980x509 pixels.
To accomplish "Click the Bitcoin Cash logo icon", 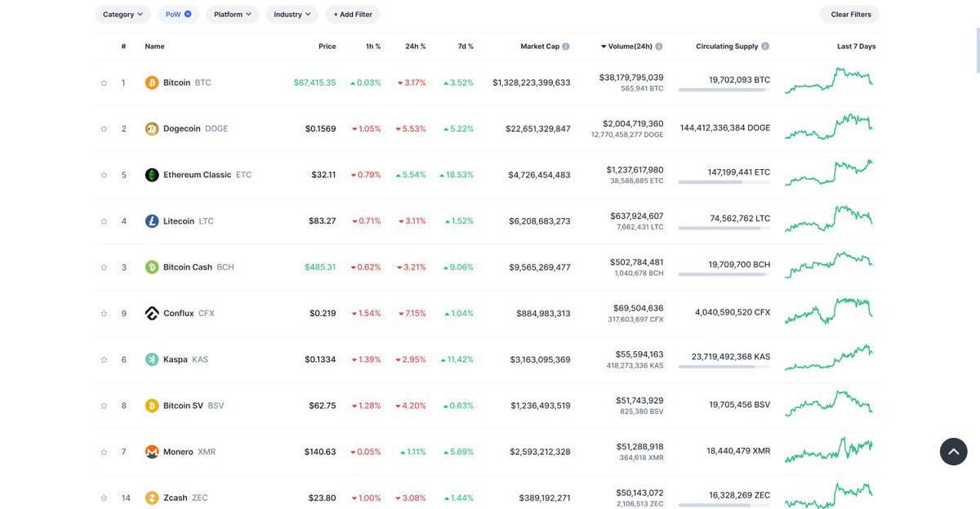I will pos(152,267).
